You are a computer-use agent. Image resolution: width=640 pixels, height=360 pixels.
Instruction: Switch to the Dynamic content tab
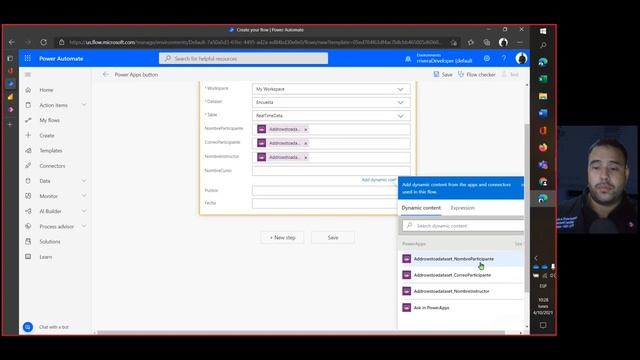click(421, 208)
